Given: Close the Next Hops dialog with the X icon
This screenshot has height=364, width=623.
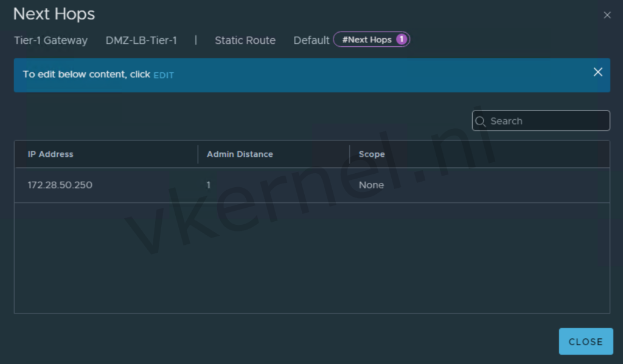Looking at the screenshot, I should [607, 15].
